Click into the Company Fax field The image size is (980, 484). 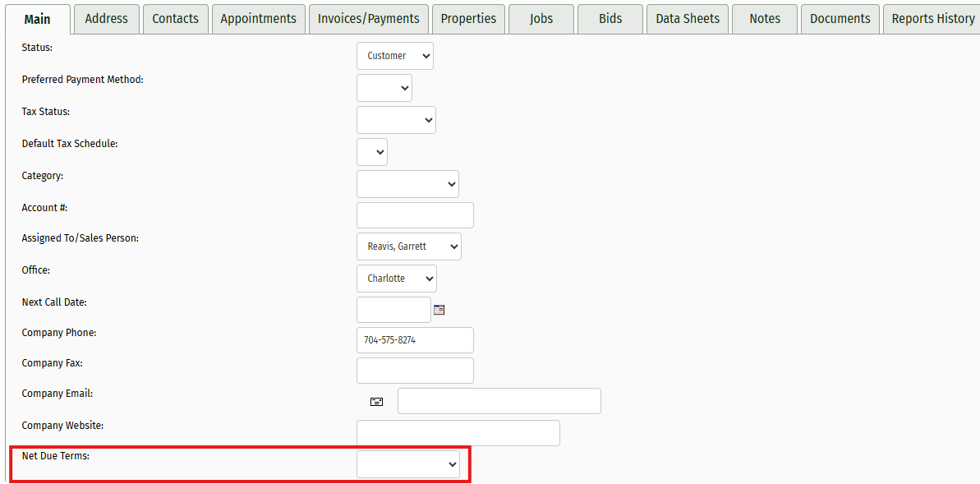coord(415,371)
